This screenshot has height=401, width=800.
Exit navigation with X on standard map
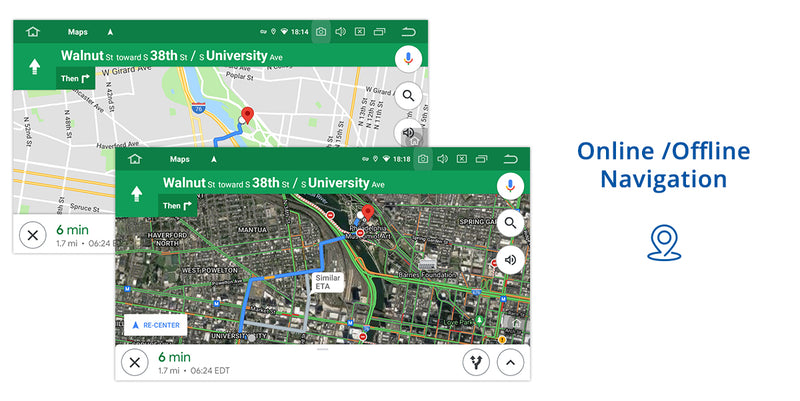coord(32,236)
